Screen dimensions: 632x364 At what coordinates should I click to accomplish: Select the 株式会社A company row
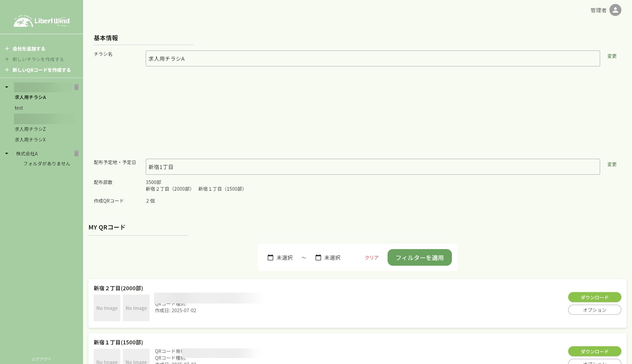tap(27, 153)
